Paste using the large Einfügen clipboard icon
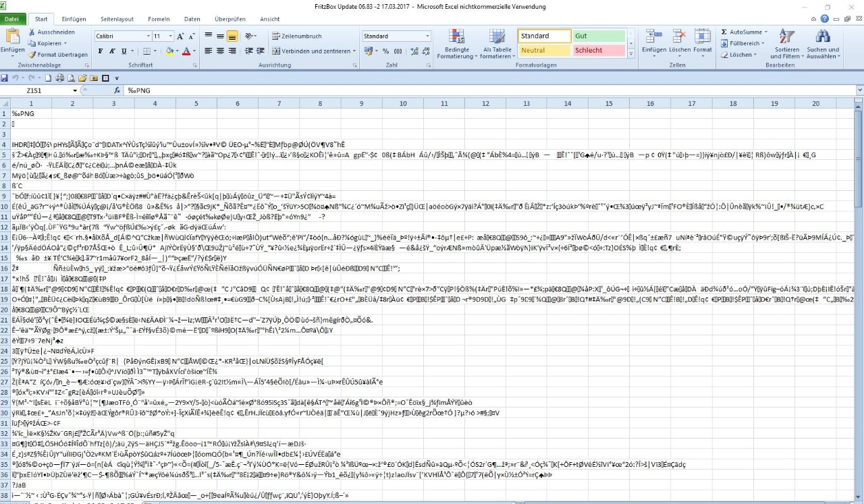 [13, 36]
